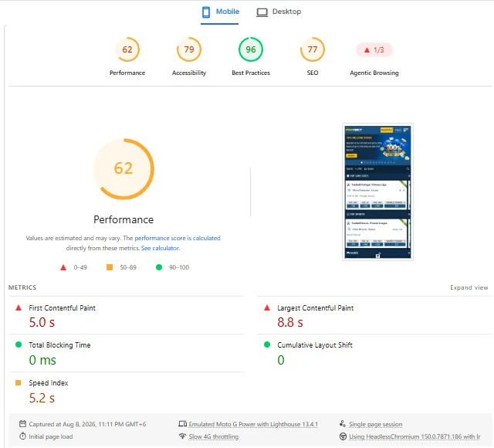Click the stopwatch icon near Initial page load
The image size is (494, 448).
click(22, 436)
